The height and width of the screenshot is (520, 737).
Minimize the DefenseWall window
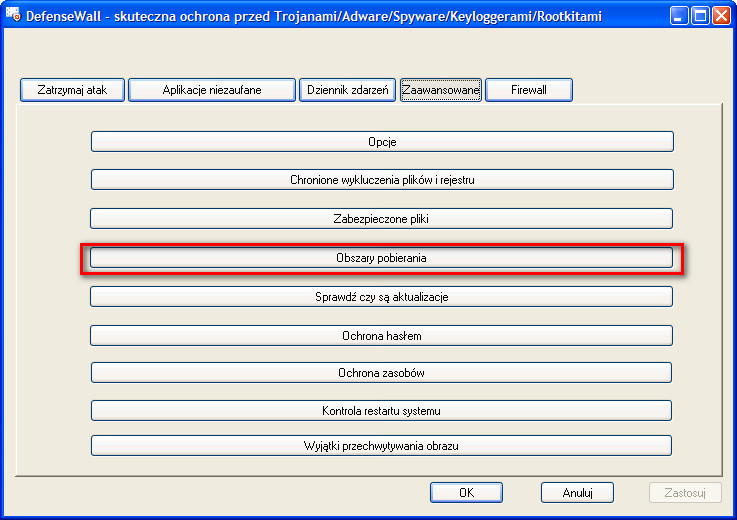[x=679, y=16]
